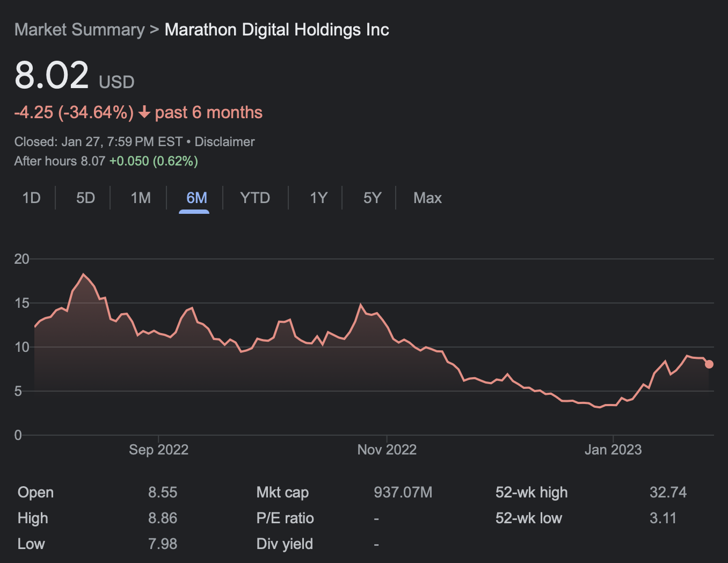This screenshot has height=563, width=728.
Task: Click the Mkt cap value 937.07M
Action: coord(403,493)
